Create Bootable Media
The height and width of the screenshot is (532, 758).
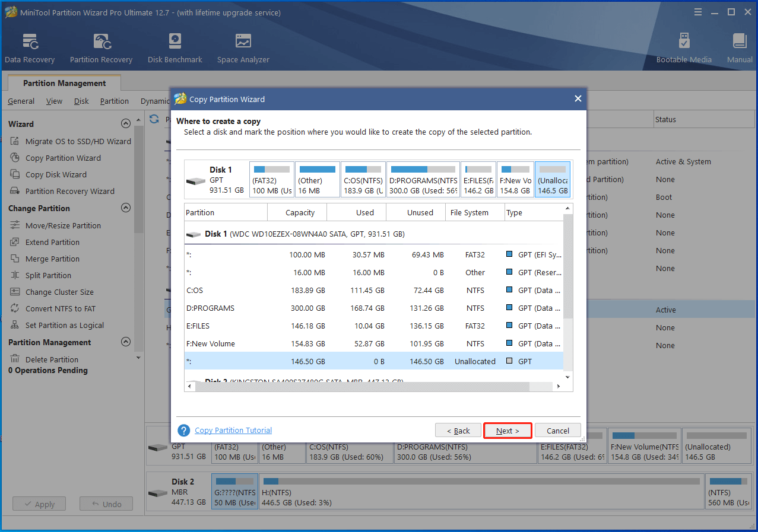(684, 49)
